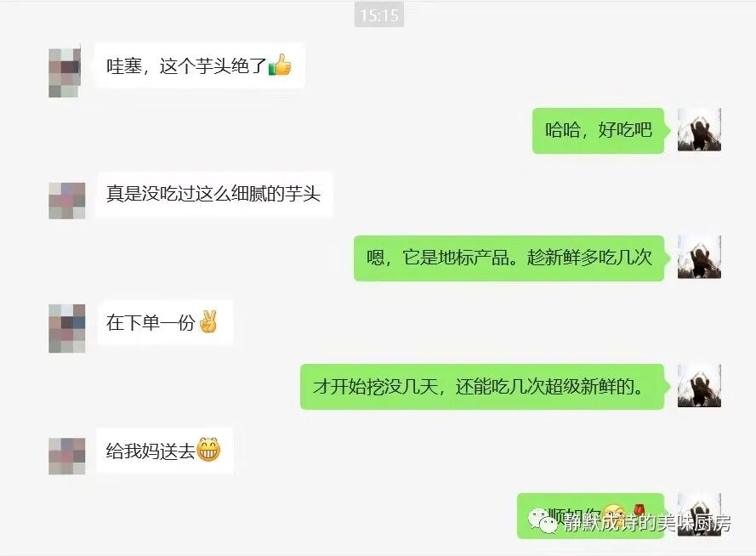Click the smiling emoji in the last green bubble
Image resolution: width=756 pixels, height=556 pixels.
coord(613,513)
